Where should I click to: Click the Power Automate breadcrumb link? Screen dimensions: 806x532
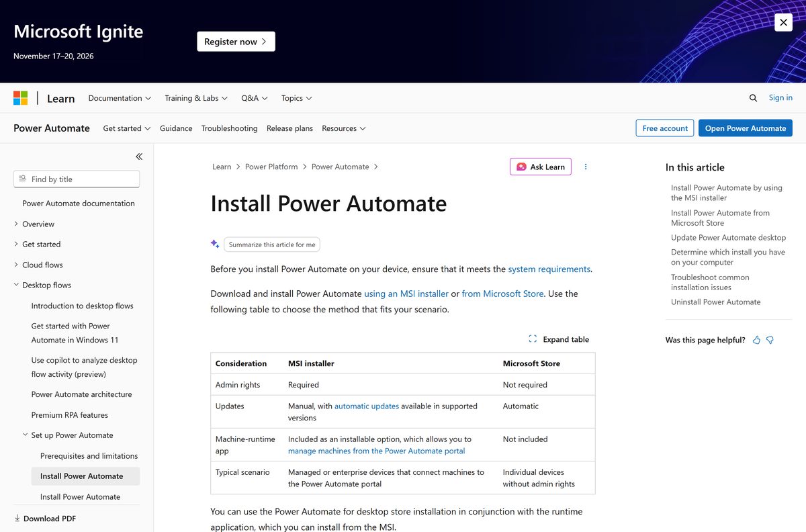coord(340,167)
